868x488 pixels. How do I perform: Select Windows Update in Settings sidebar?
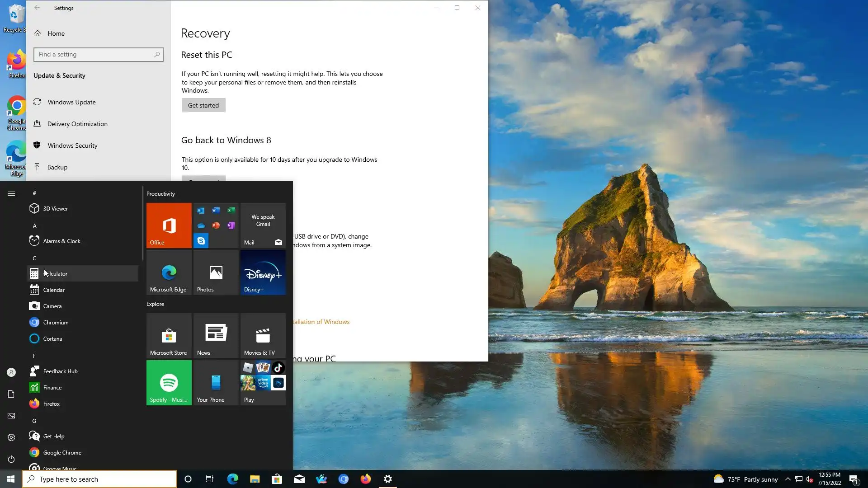coord(71,102)
